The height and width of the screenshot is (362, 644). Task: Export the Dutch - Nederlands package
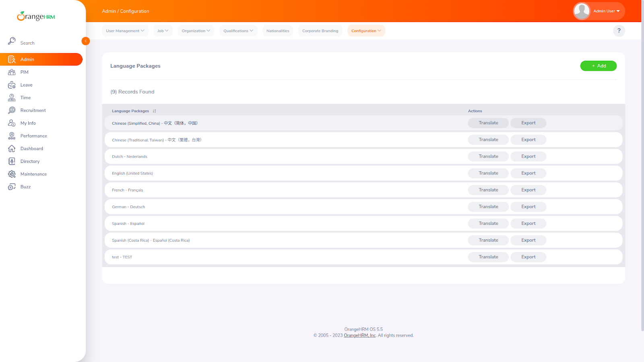(x=528, y=156)
